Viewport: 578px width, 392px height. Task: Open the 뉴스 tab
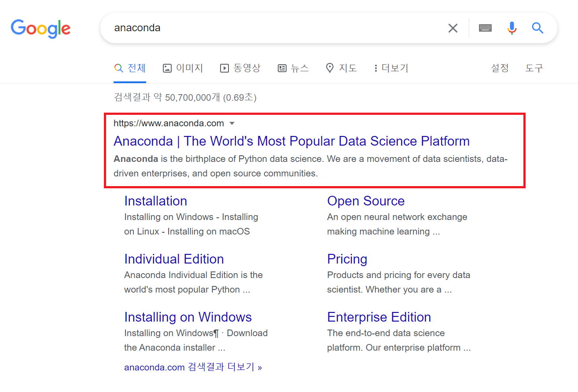[293, 68]
